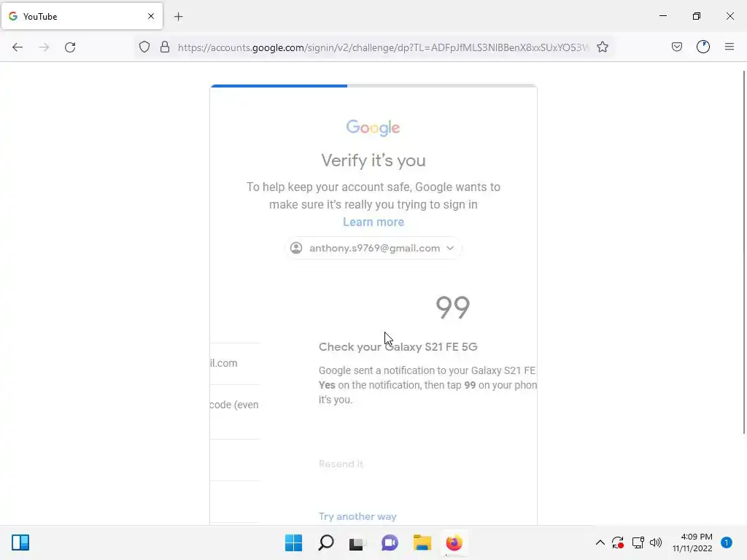The width and height of the screenshot is (747, 560).
Task: Open File Explorer from the taskbar
Action: pos(422,542)
